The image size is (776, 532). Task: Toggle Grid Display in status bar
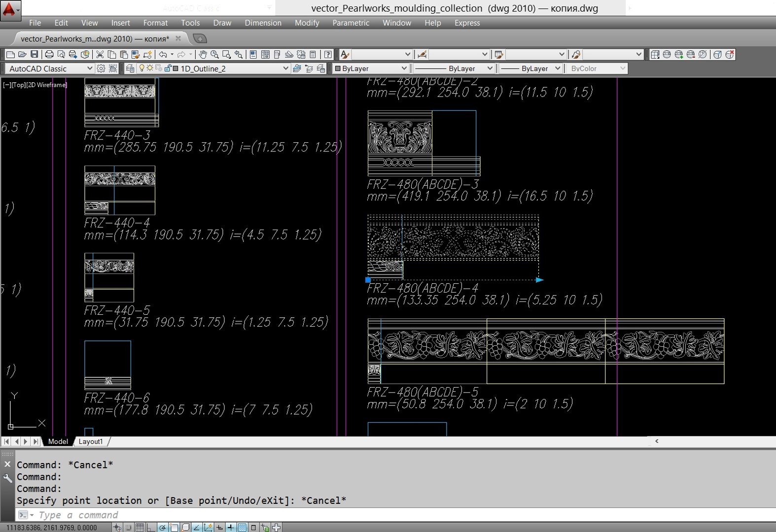(x=140, y=528)
